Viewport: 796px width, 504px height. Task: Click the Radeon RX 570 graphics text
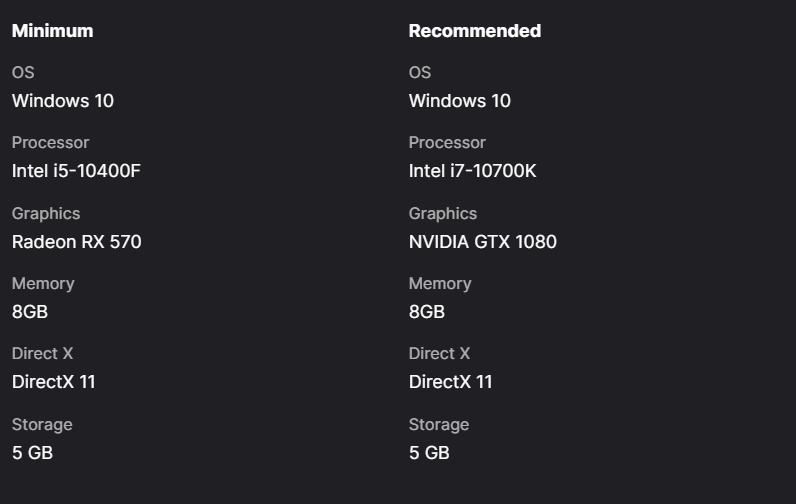[77, 242]
